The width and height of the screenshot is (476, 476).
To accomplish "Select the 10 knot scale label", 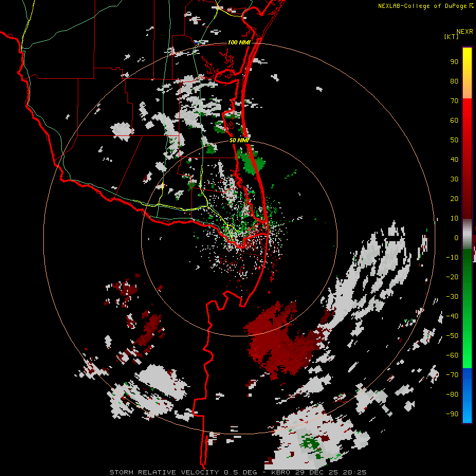I will coord(454,218).
